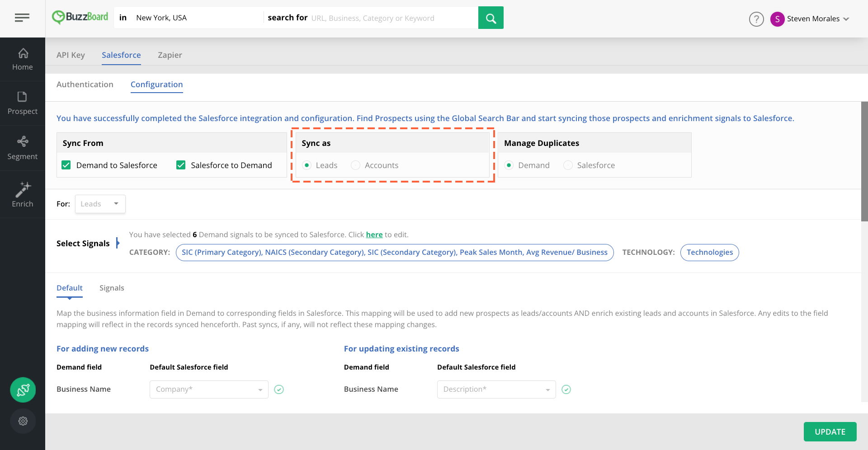
Task: Open Segment in sidebar
Action: click(23, 148)
